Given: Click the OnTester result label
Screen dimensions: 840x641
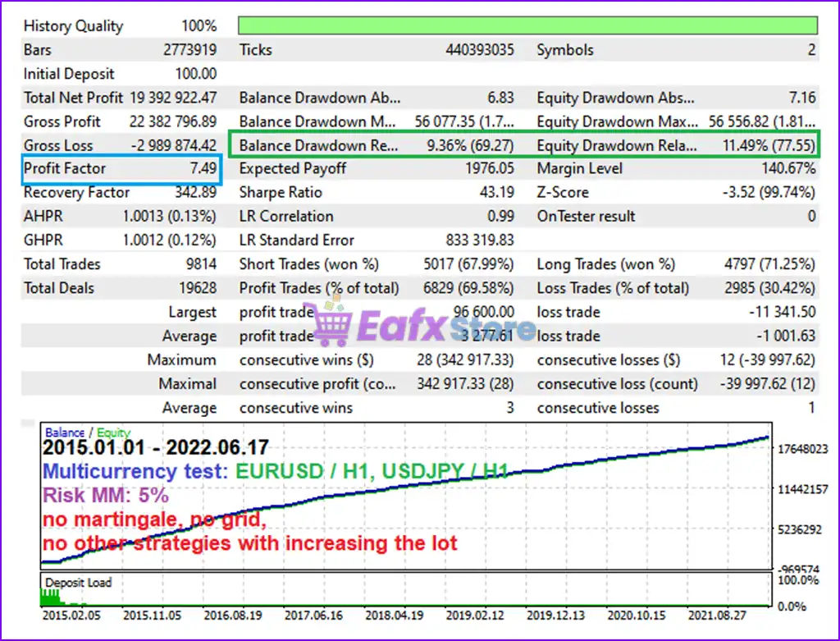Looking at the screenshot, I should 586,216.
